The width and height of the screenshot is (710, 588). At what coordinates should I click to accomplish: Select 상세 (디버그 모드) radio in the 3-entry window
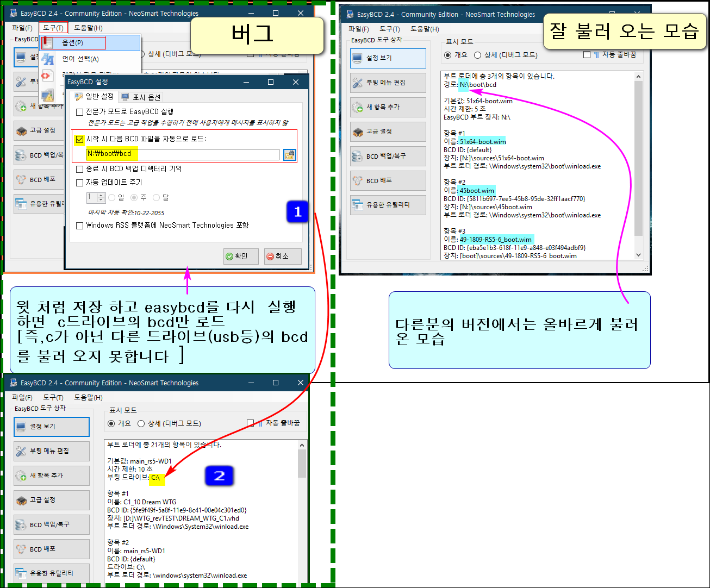477,55
